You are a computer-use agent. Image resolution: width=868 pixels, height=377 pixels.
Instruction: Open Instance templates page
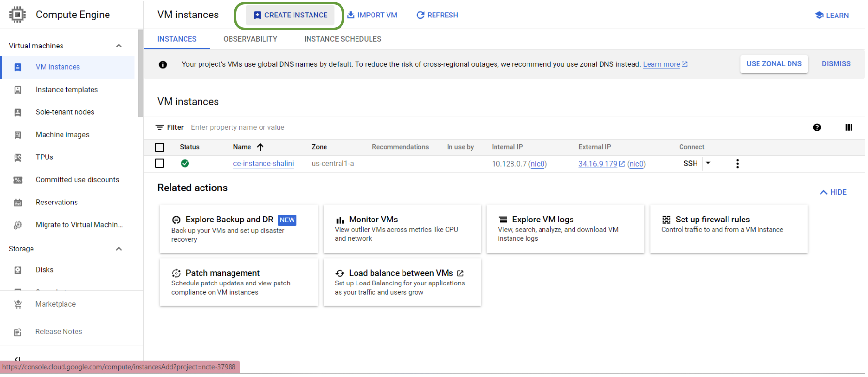coord(67,90)
